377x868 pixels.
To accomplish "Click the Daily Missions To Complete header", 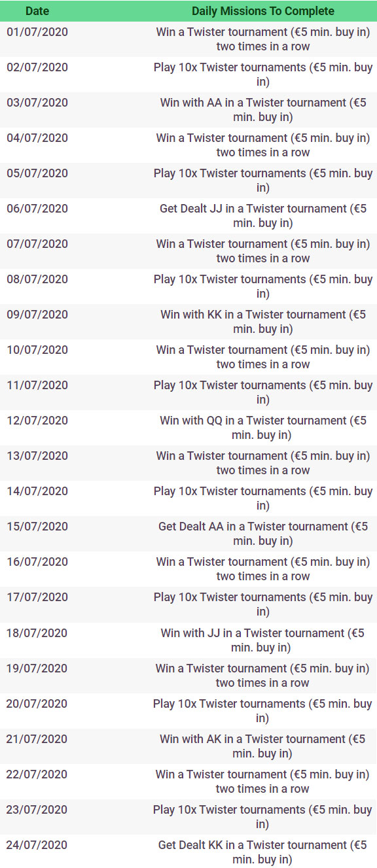I will (263, 11).
